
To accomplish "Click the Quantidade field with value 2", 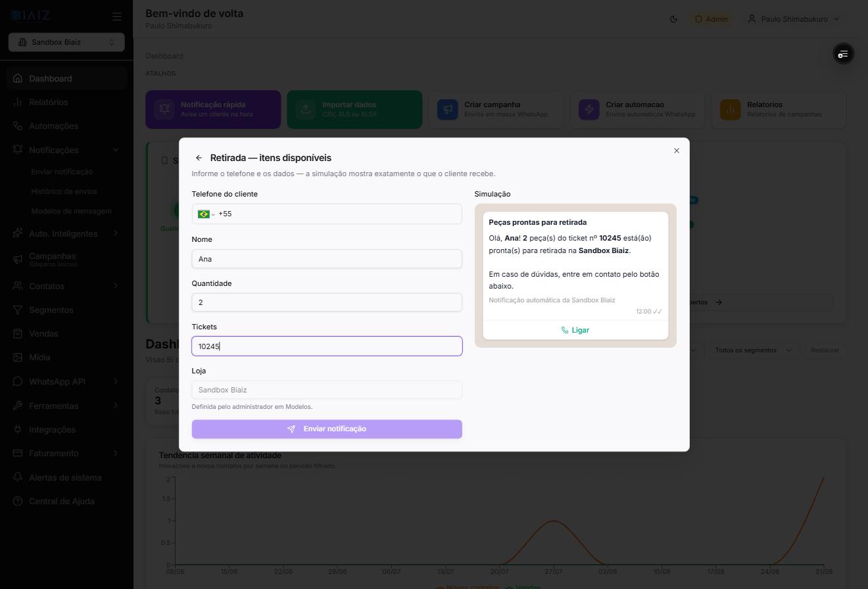I will 327,302.
